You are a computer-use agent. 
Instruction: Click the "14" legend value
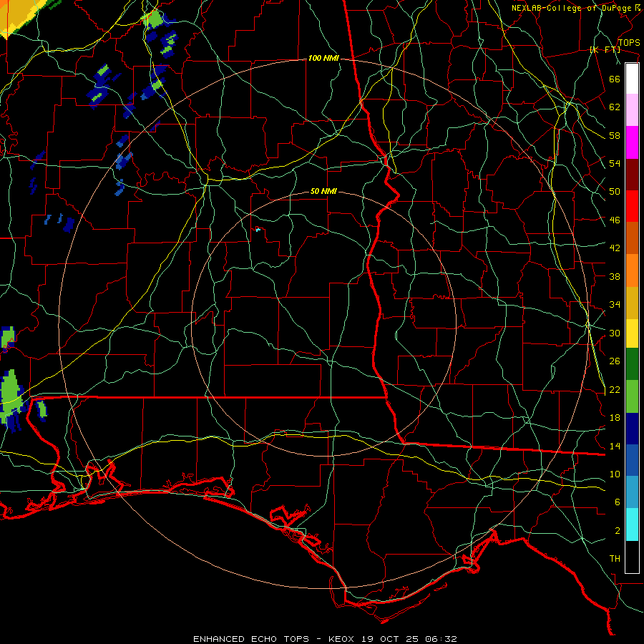click(x=615, y=446)
